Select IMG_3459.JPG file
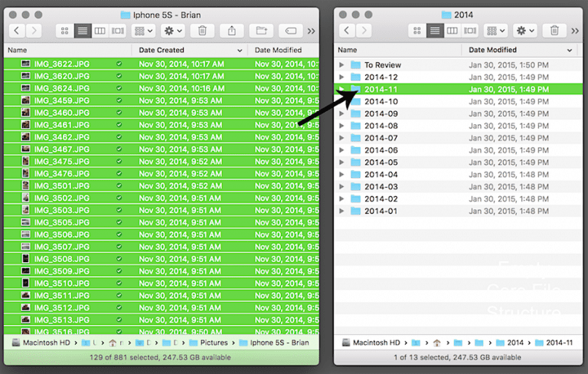Image resolution: width=588 pixels, height=374 pixels. click(x=162, y=100)
